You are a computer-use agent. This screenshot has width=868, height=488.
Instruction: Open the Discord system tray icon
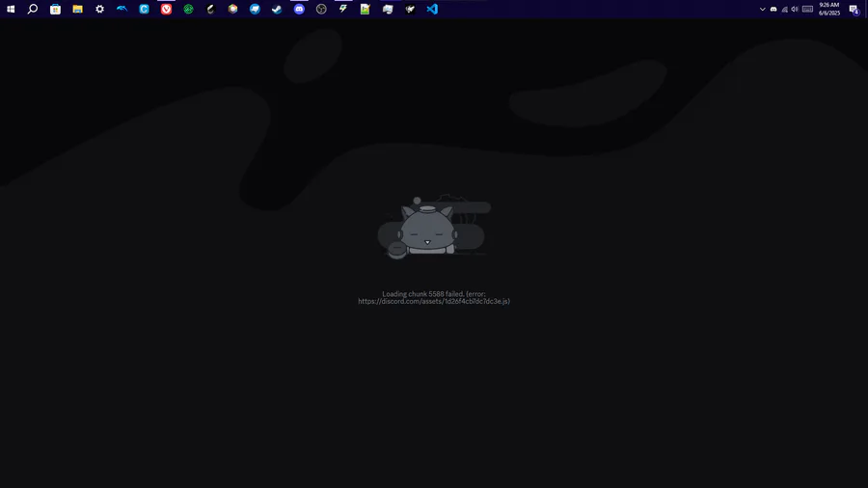pyautogui.click(x=773, y=10)
